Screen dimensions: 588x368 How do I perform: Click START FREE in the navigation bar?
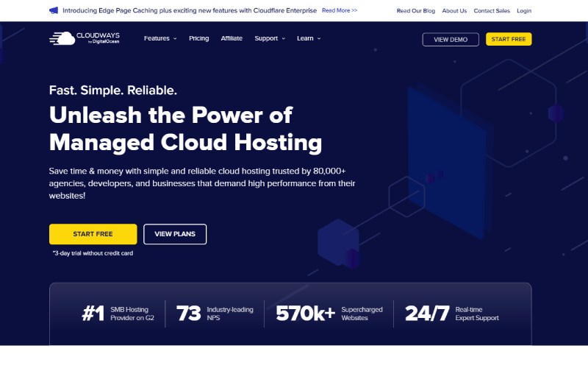[x=509, y=39]
